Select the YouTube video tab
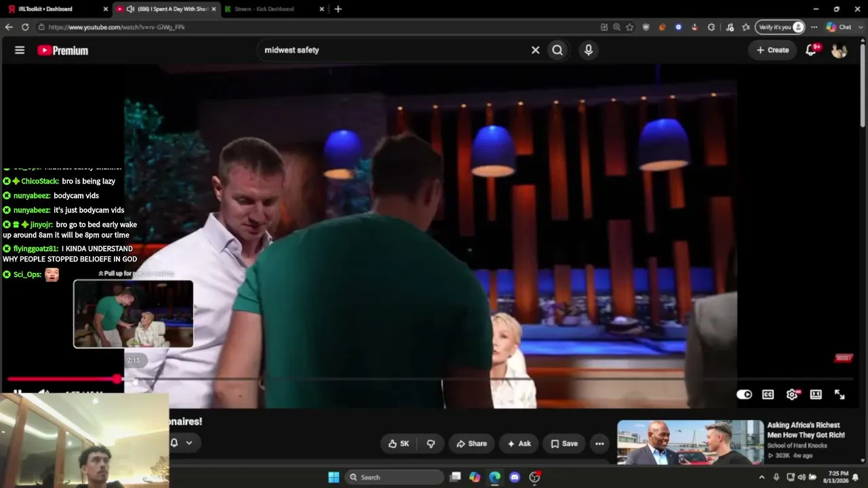The image size is (868, 488). (166, 9)
